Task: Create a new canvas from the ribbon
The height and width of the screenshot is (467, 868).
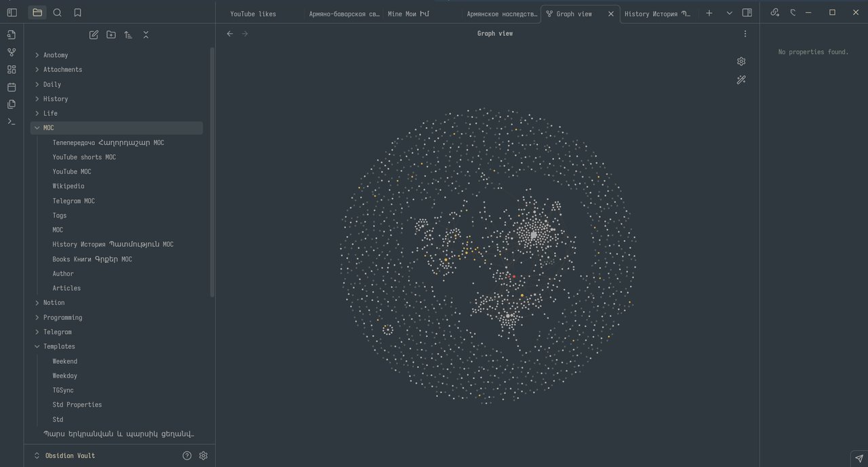Action: (x=12, y=70)
